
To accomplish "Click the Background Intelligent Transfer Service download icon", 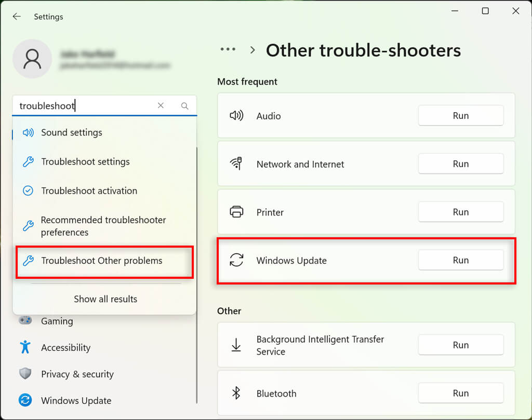I will (x=236, y=345).
